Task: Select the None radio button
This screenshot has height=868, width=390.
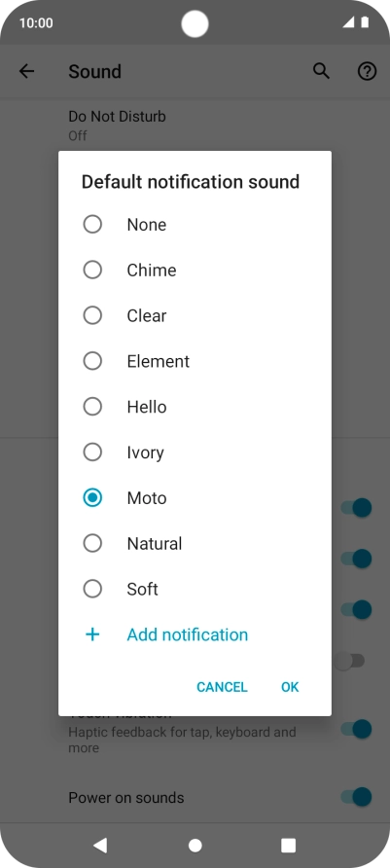Action: tap(92, 224)
